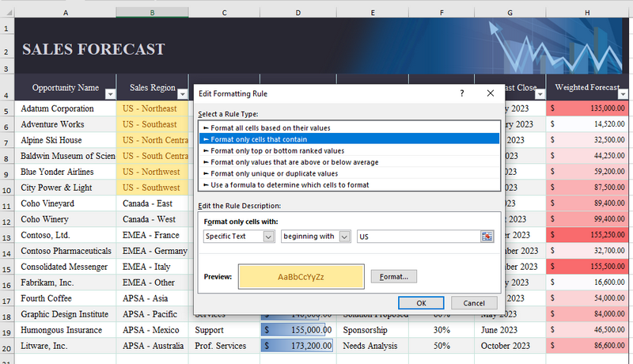This screenshot has height=364, width=633.
Task: Open the Forecast Close filter dropdown
Action: (540, 94)
